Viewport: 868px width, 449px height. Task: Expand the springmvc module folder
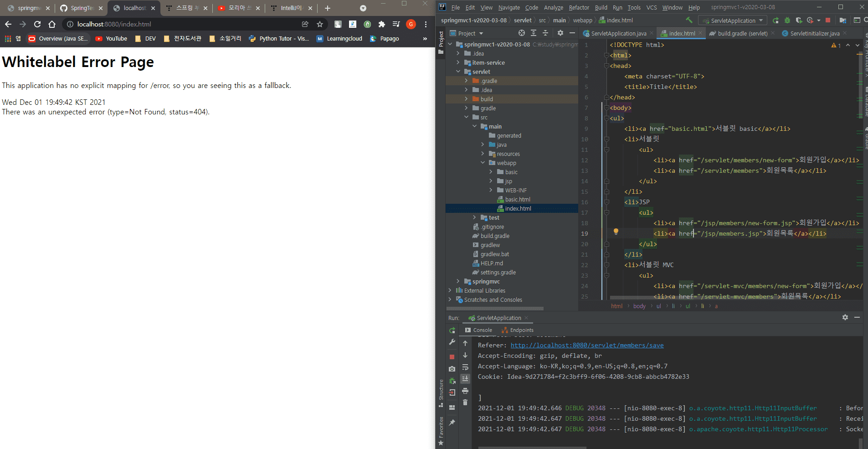tap(458, 281)
